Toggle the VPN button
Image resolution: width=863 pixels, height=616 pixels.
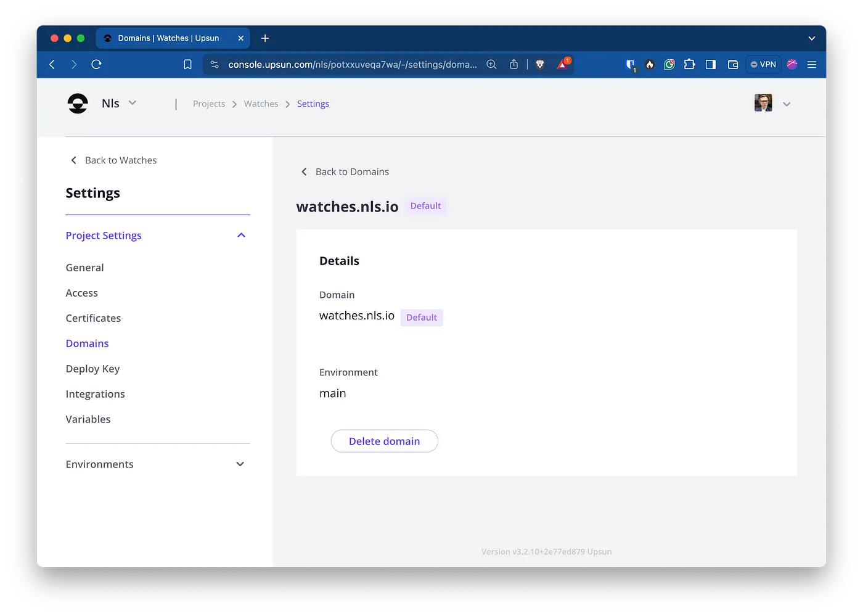pyautogui.click(x=763, y=64)
